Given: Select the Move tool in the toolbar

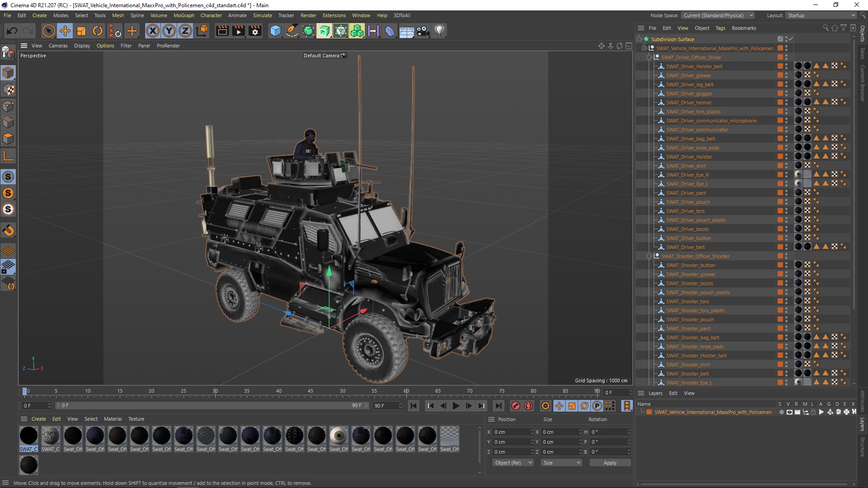Looking at the screenshot, I should point(65,31).
